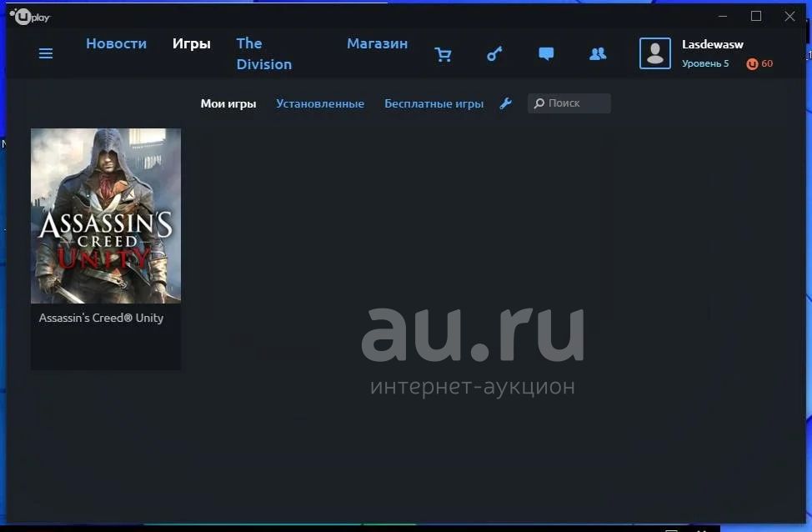The height and width of the screenshot is (532, 812).
Task: Open game settings wrench icon
Action: 505,103
